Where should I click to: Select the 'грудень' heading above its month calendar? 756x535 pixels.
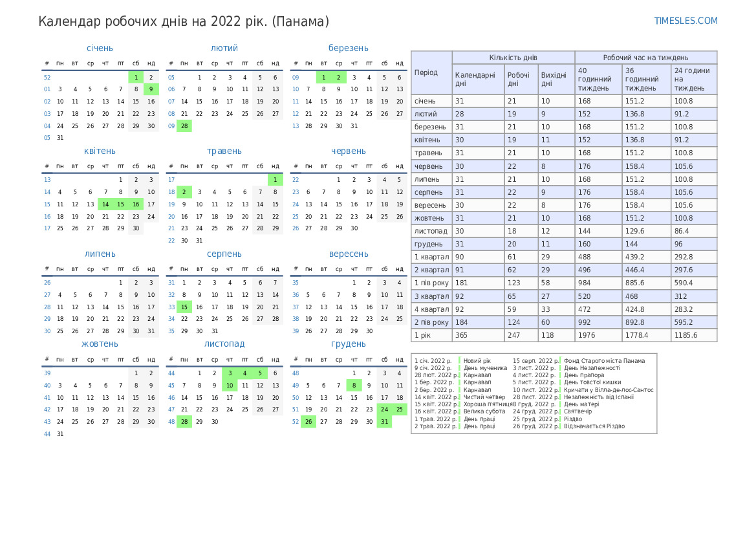348,344
